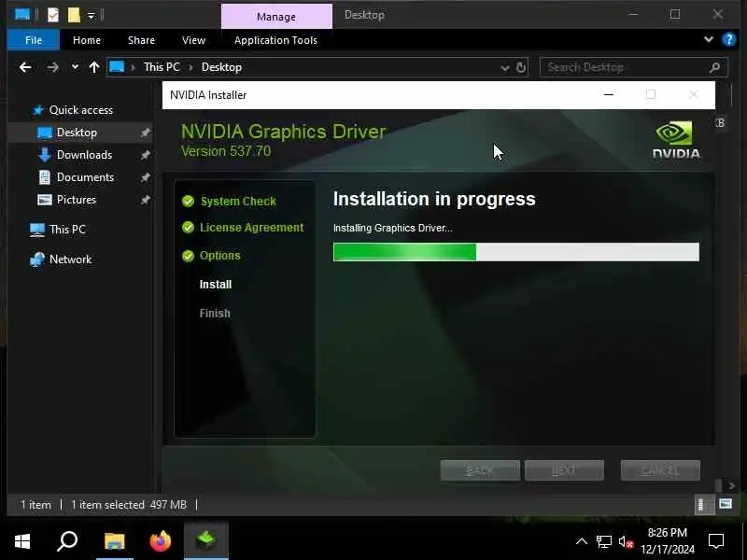The image size is (747, 560).
Task: Select Network in the navigation pane
Action: pyautogui.click(x=70, y=259)
